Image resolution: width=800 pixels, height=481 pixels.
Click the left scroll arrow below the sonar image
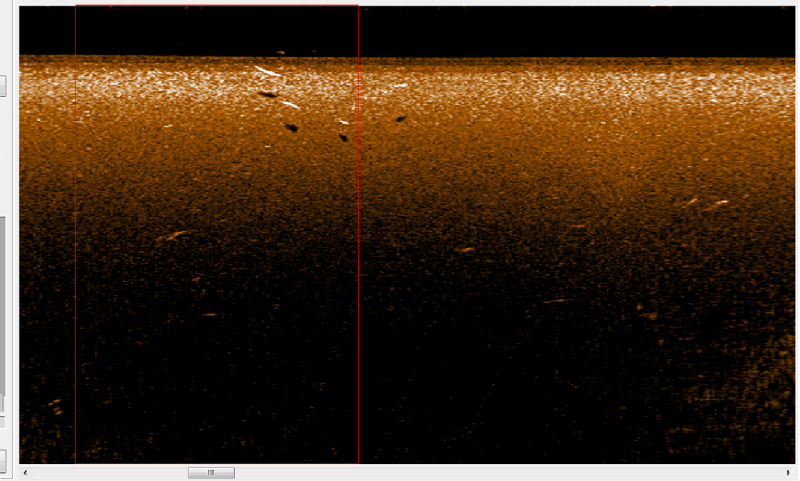(x=24, y=473)
